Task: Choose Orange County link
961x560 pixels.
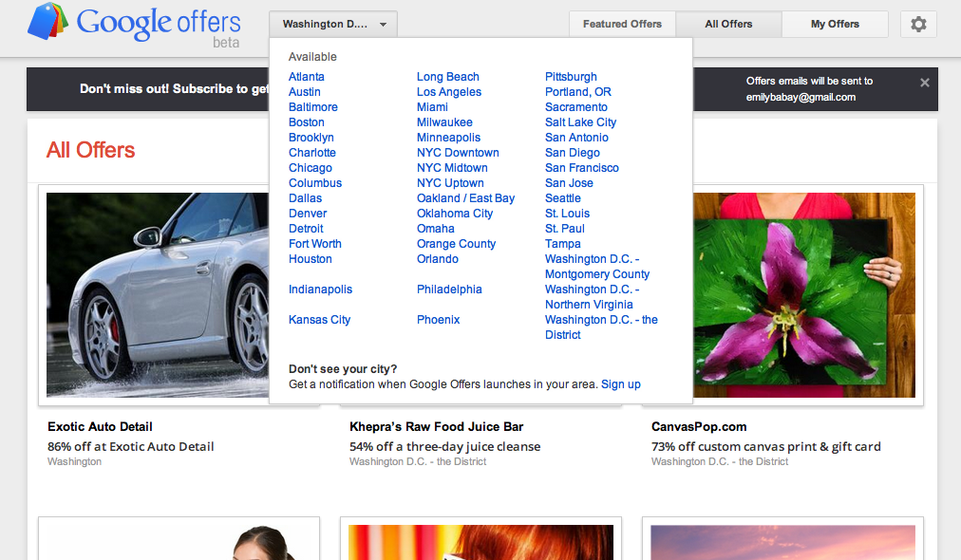Action: point(457,244)
